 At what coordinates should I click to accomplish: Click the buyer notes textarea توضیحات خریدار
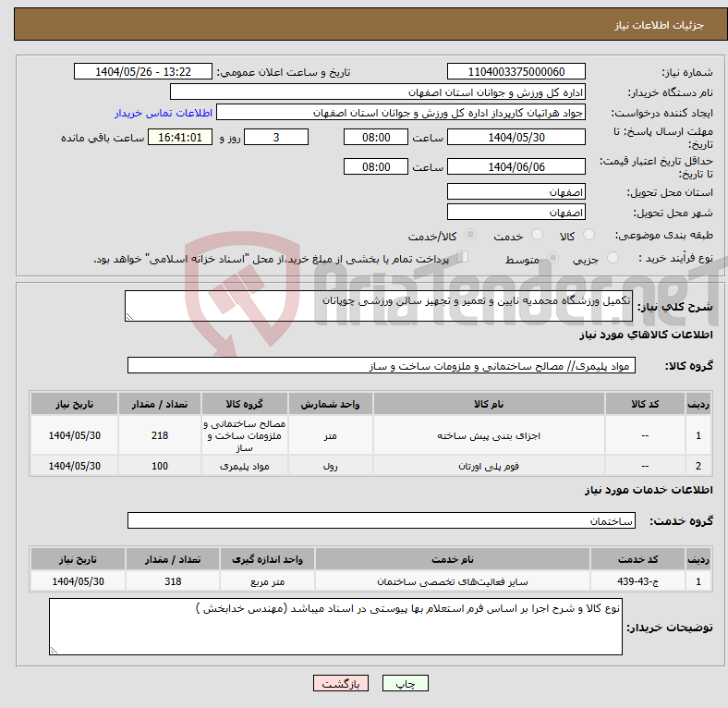(335, 627)
